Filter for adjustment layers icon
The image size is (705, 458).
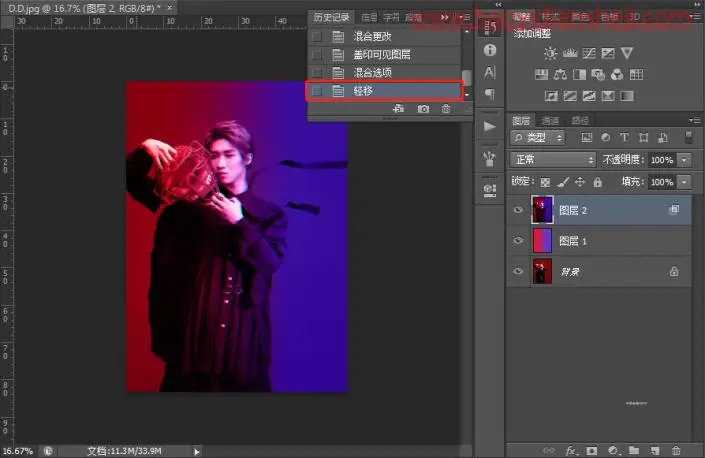606,138
